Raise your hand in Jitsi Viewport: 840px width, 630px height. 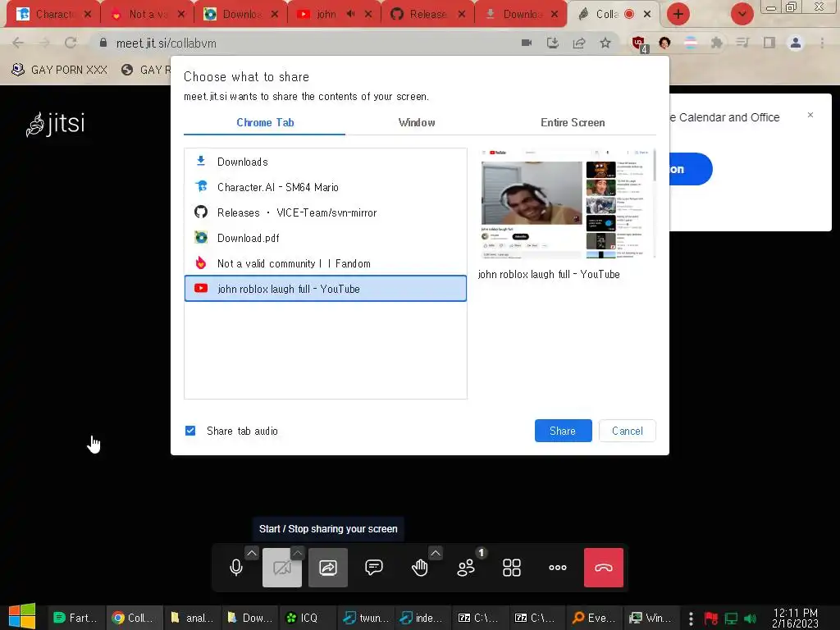click(x=419, y=568)
